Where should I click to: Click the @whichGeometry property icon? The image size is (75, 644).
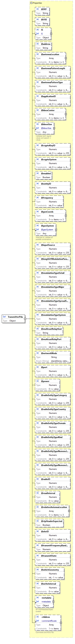[x=38, y=570]
